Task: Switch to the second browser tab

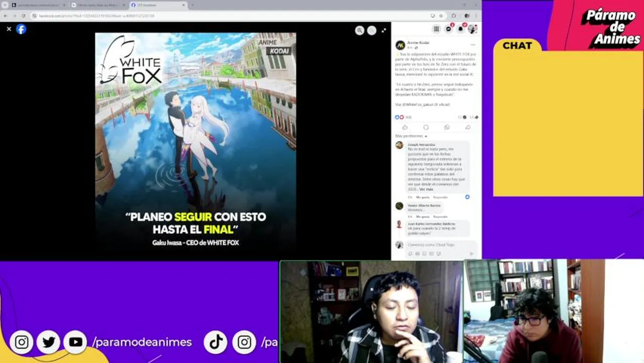Action: coord(98,5)
